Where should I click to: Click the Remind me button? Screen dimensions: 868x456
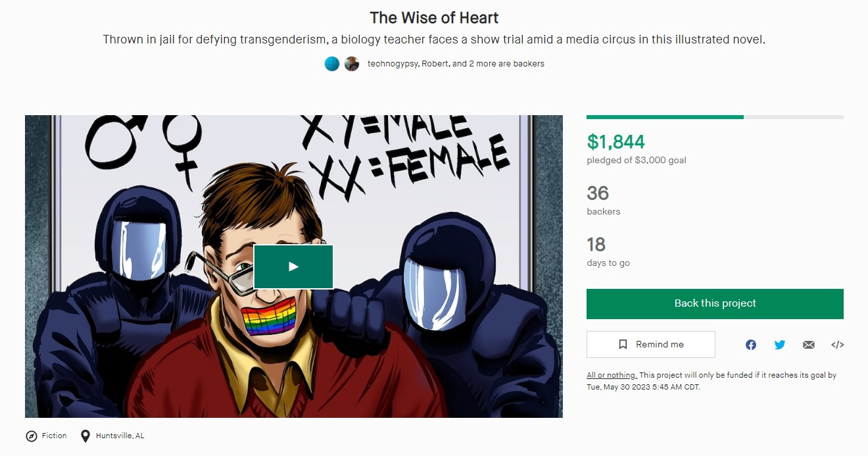click(651, 345)
